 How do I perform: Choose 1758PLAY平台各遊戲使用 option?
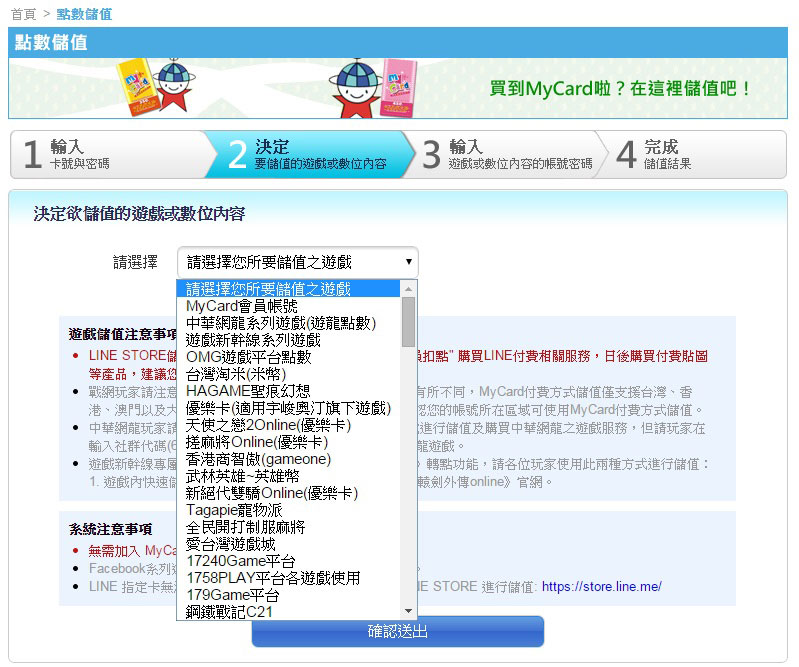pyautogui.click(x=288, y=578)
